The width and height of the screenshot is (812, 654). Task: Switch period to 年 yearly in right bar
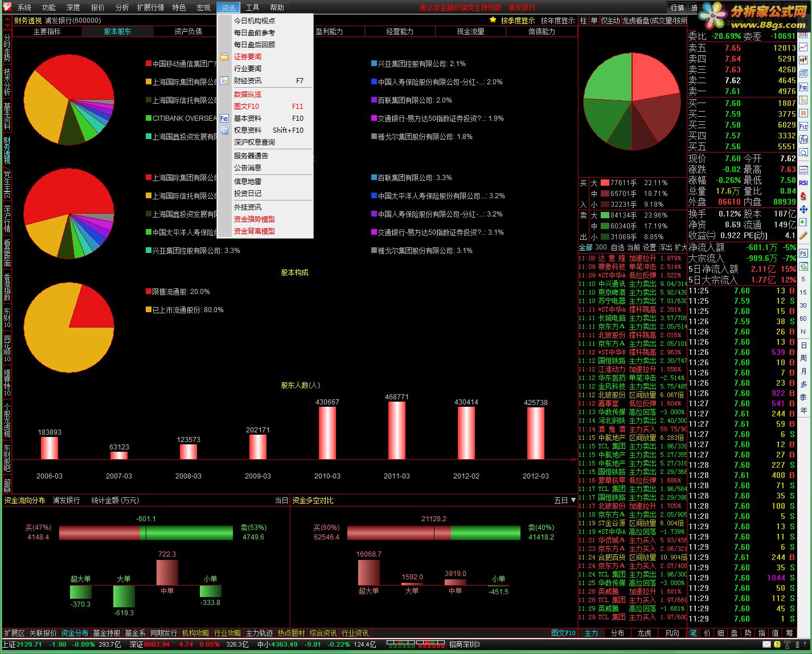tap(803, 411)
